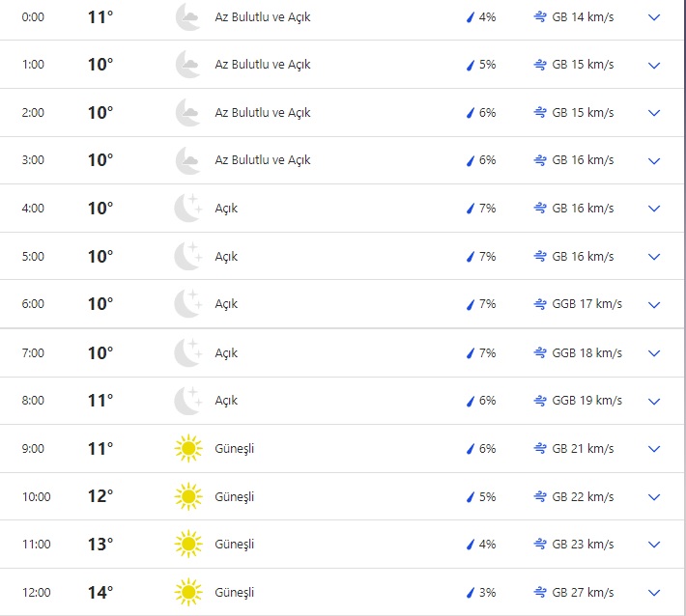Select the 7:00 time label
Image resolution: width=686 pixels, height=616 pixels.
33,353
